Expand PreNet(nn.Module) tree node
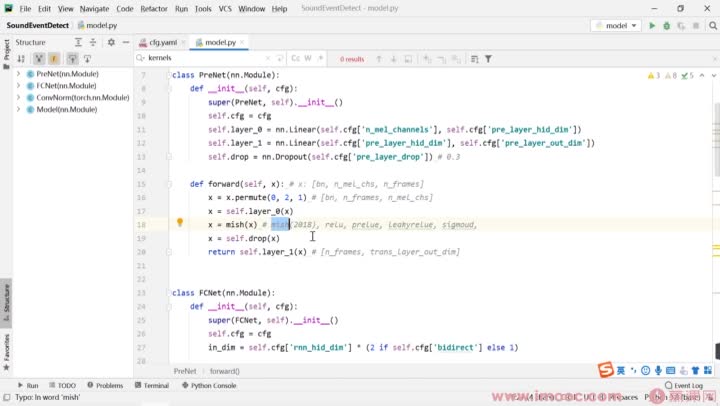Screen dimensions: 720x406 [x=18, y=73]
